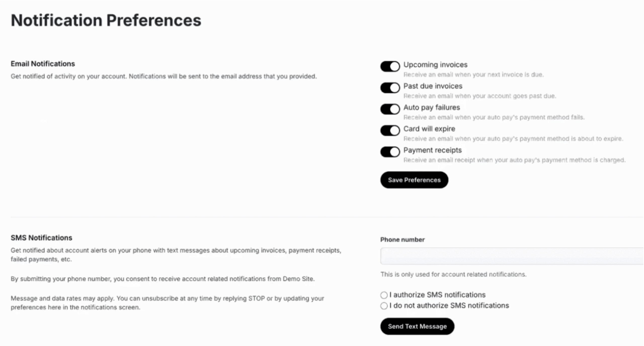
Task: Select the authorize SMS notifications radio button
Action: (x=384, y=295)
